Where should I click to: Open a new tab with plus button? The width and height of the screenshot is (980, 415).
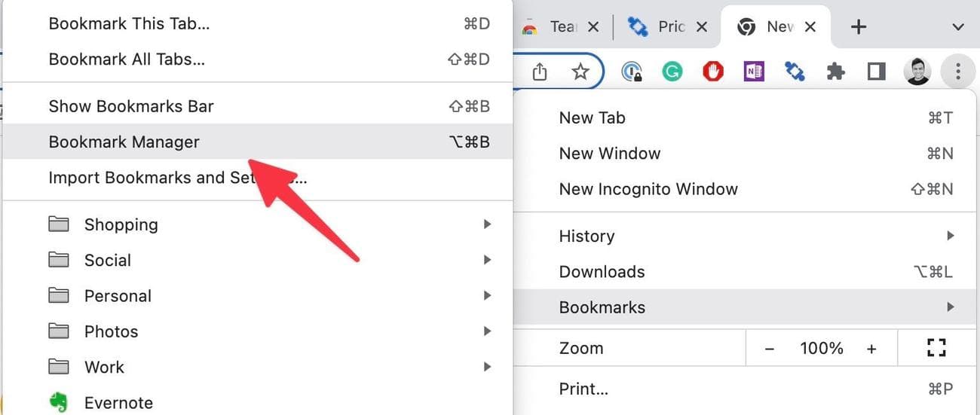(x=858, y=27)
